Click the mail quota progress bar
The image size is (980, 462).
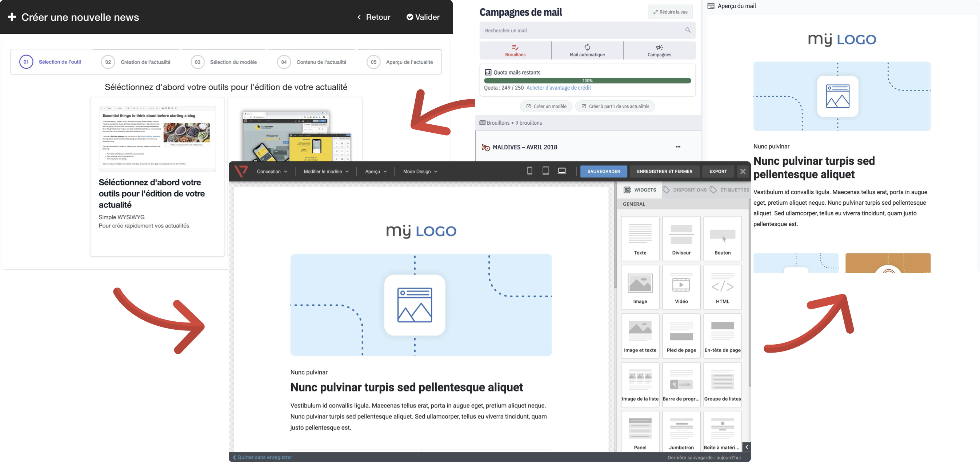587,81
